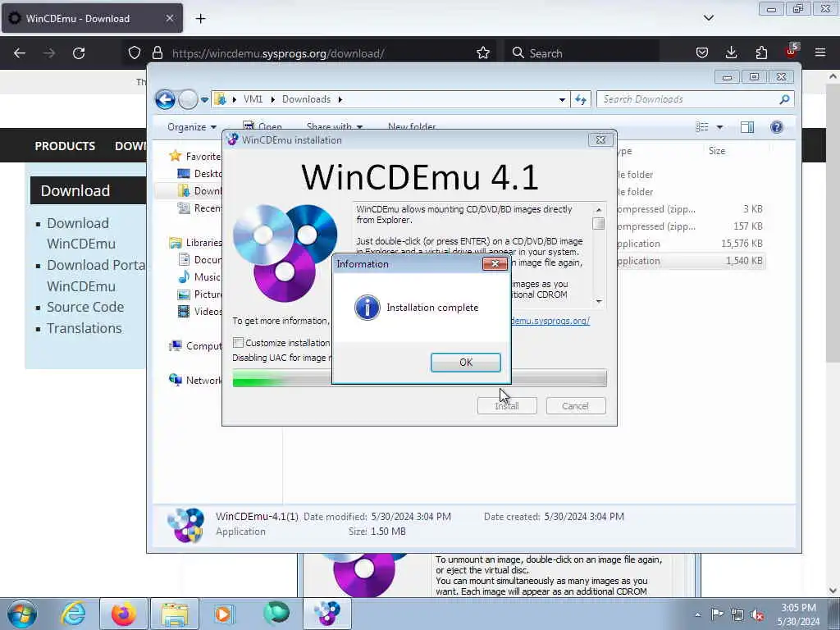Open the Share with menu in Explorer
This screenshot has height=630, width=840.
335,127
